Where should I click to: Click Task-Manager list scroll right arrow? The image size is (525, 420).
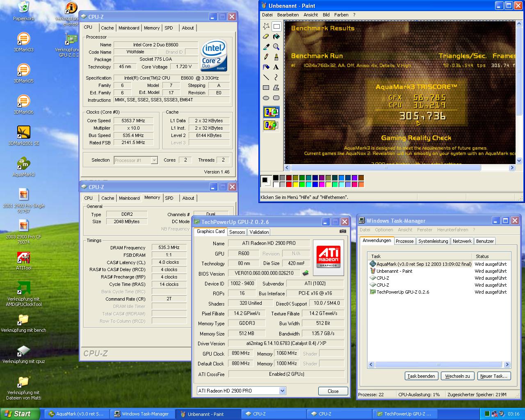(x=507, y=364)
